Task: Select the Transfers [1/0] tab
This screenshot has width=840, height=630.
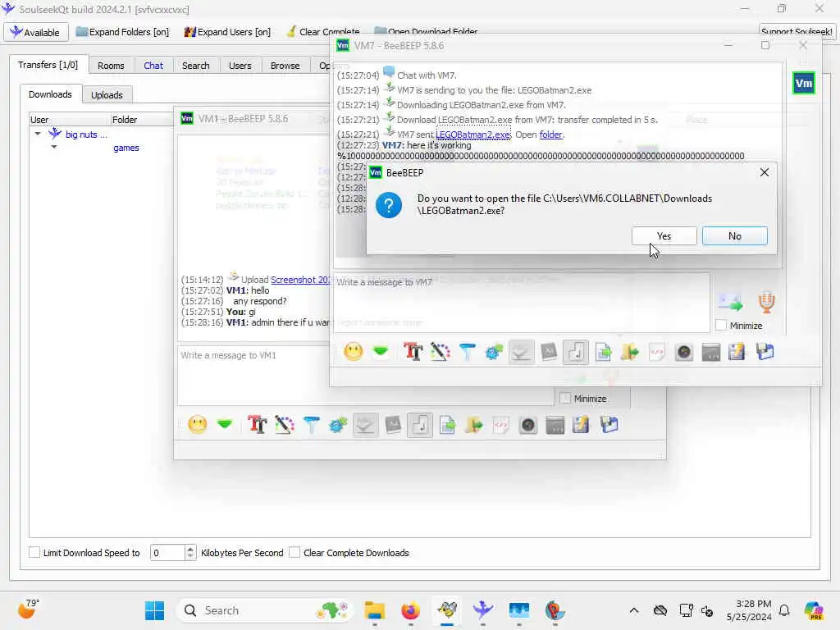Action: 48,65
